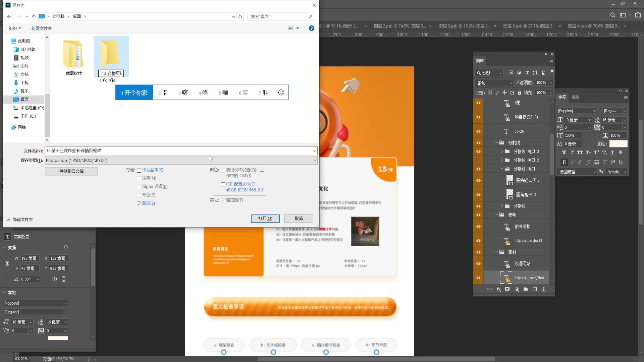Switch to the 图层 2.psb document tab

tap(399, 26)
